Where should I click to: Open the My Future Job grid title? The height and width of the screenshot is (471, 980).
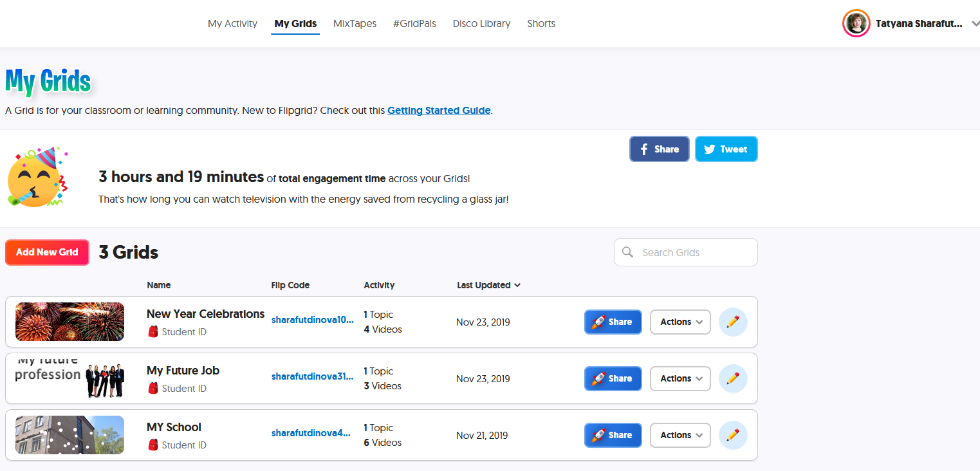[183, 371]
